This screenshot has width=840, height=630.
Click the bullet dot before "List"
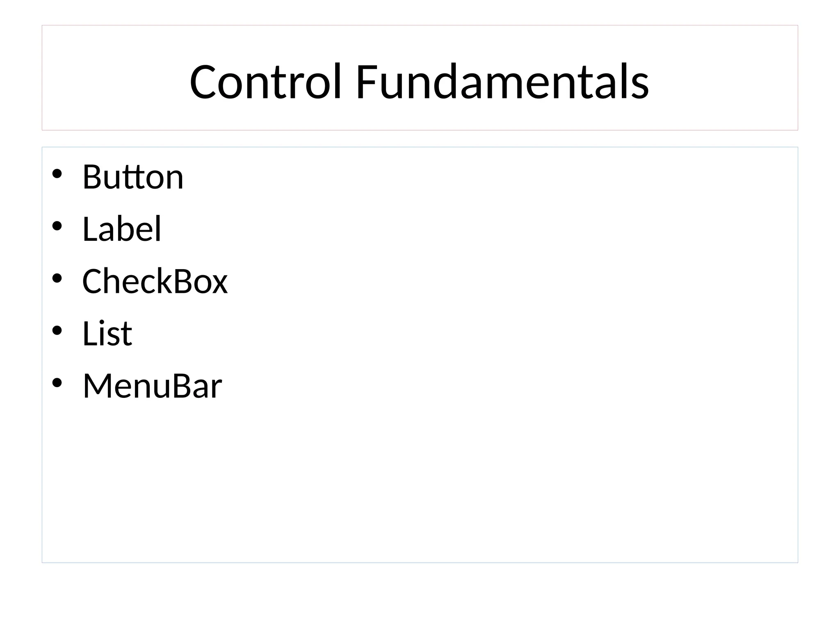pyautogui.click(x=57, y=331)
